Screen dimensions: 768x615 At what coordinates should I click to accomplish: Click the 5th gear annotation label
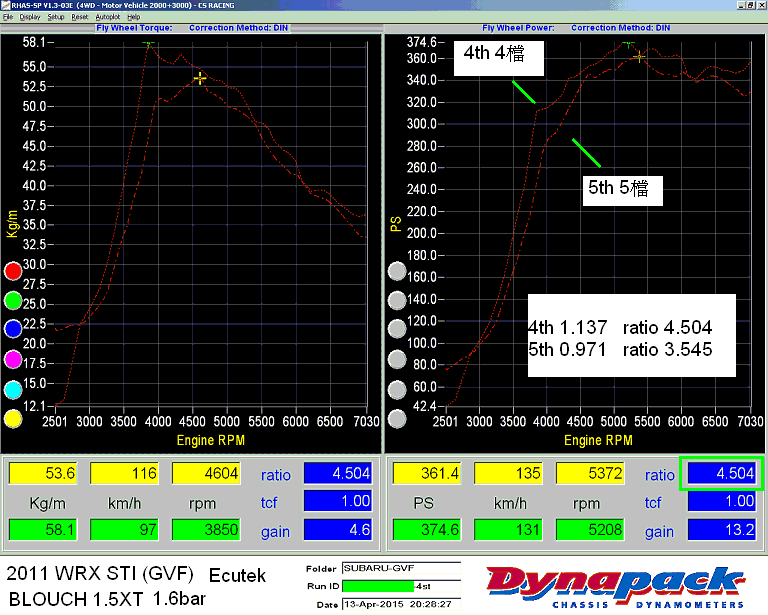[x=623, y=191]
